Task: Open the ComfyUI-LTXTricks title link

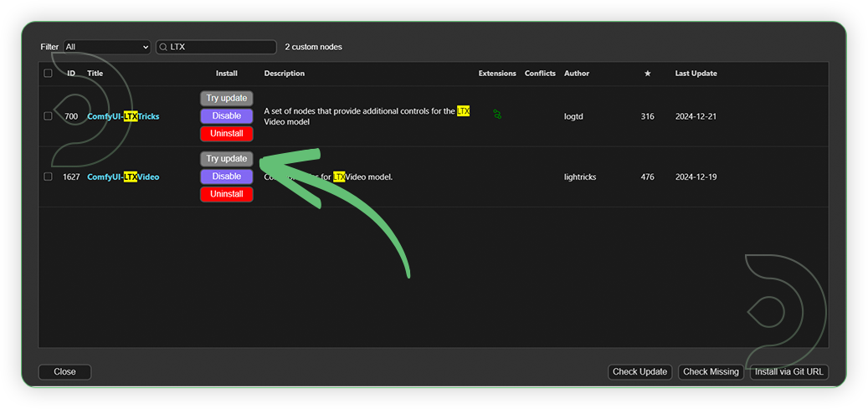Action: 123,117
